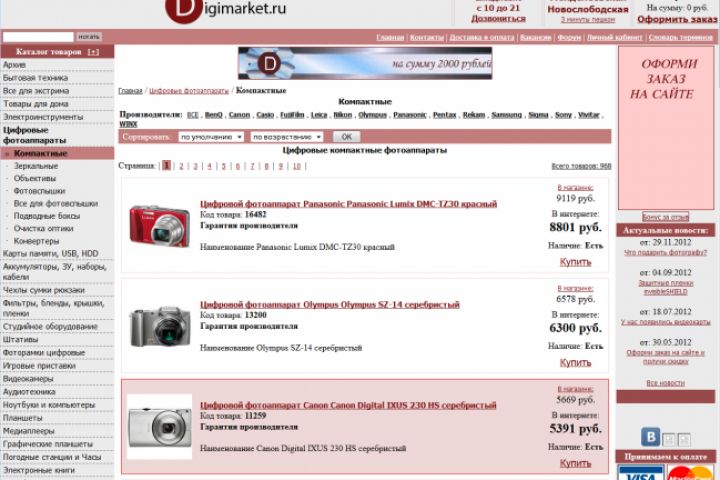Open Бытовая техника catalog category

35,78
